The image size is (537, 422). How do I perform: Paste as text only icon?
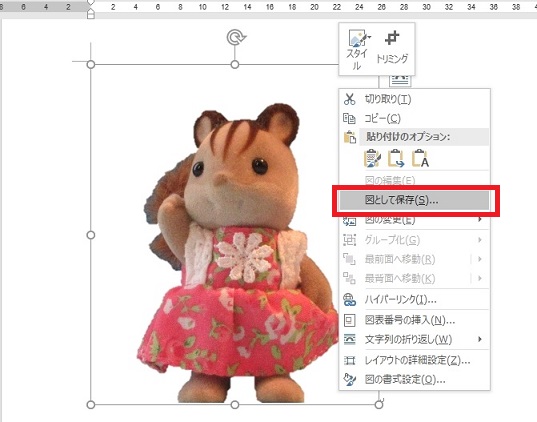coord(421,159)
